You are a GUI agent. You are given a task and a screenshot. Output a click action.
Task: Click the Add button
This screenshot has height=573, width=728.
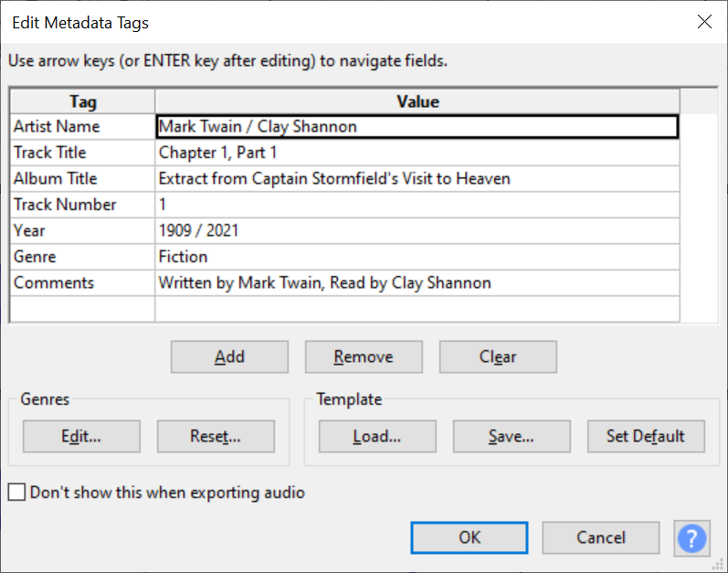(x=229, y=356)
